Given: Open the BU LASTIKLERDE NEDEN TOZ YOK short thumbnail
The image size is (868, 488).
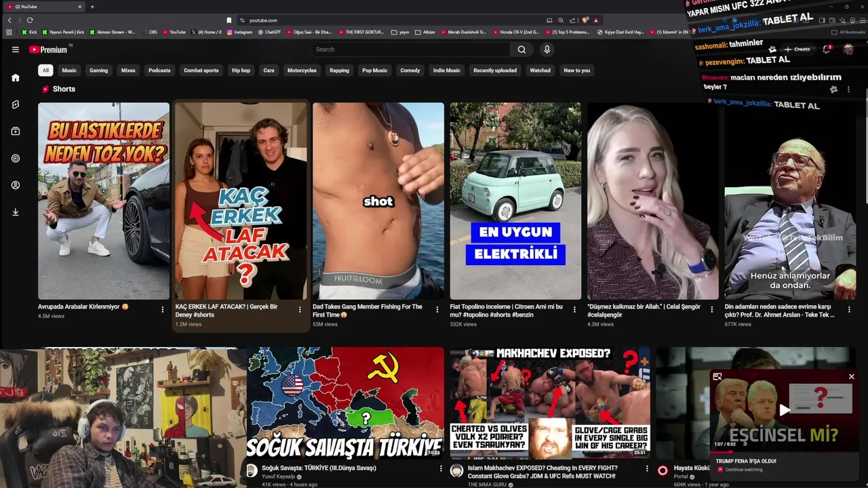Looking at the screenshot, I should pyautogui.click(x=104, y=201).
